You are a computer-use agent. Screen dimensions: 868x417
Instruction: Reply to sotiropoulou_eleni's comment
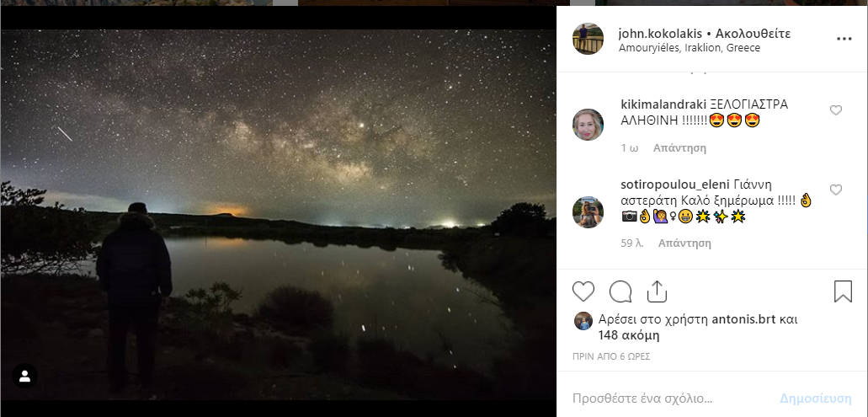pyautogui.click(x=684, y=243)
